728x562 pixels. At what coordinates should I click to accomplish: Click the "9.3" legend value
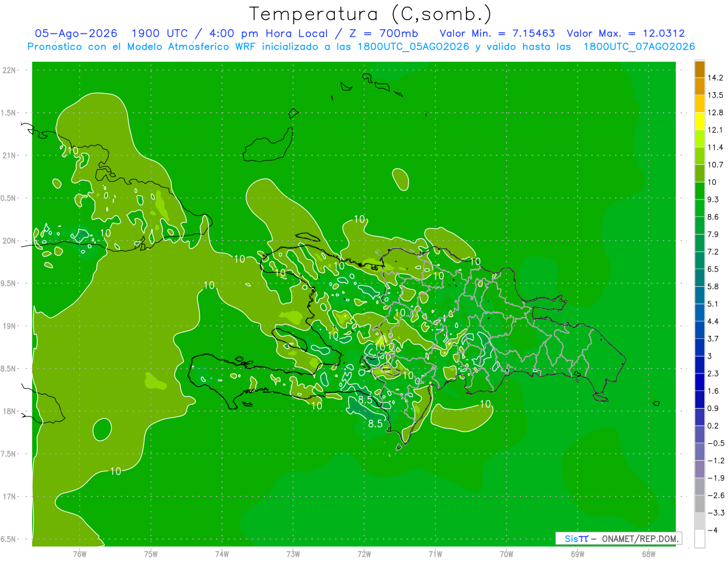tap(713, 199)
